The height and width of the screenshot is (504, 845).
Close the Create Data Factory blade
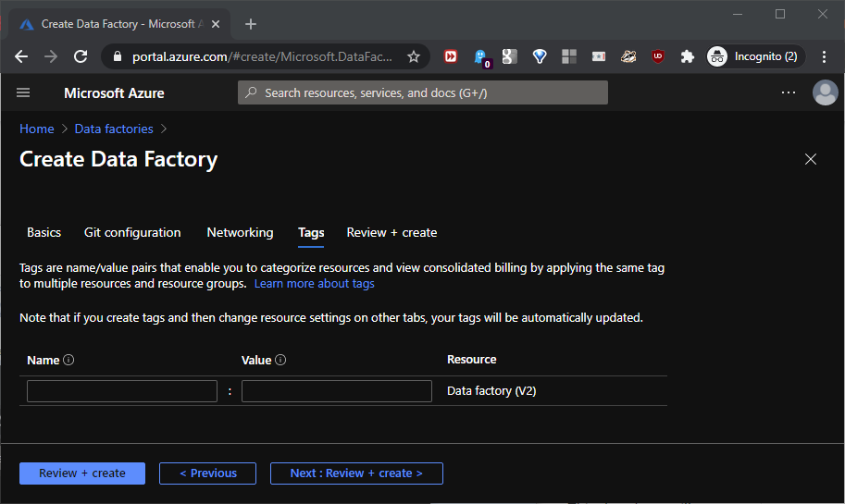[811, 159]
